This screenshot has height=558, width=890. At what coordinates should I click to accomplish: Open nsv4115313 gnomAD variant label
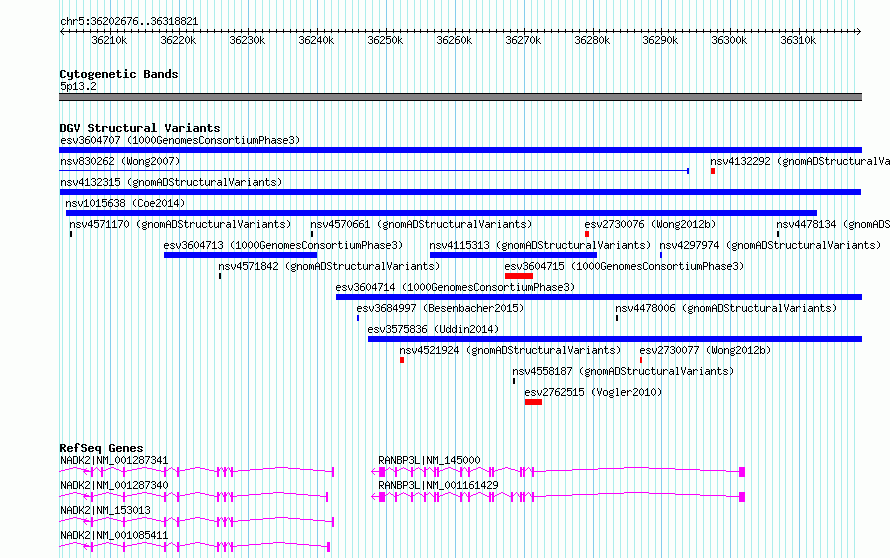(540, 245)
